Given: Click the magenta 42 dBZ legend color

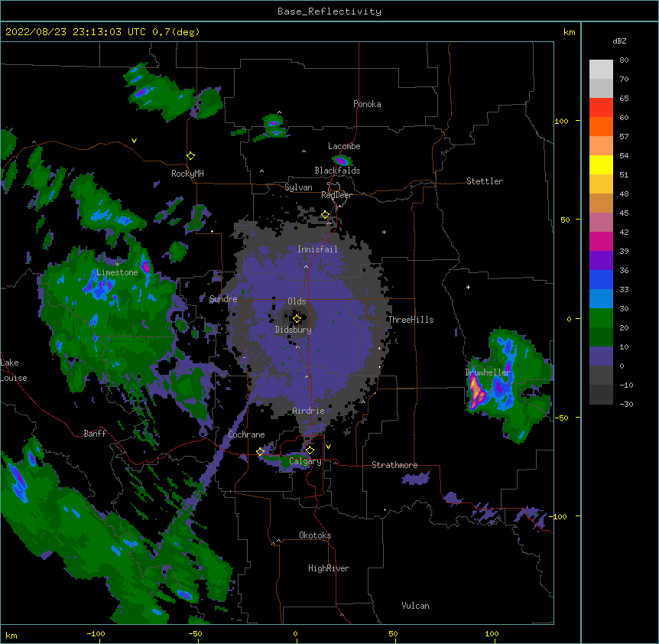Looking at the screenshot, I should click(601, 241).
